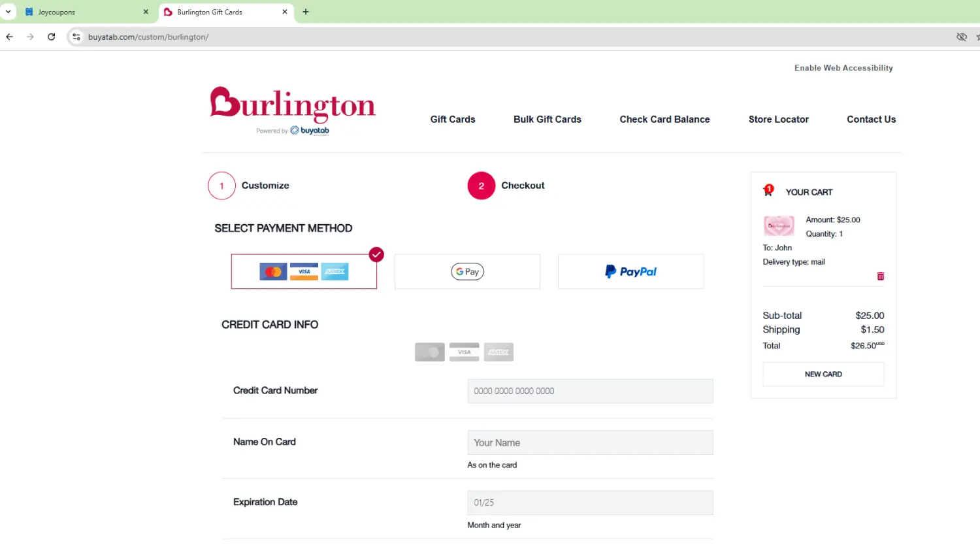Focus the Credit Card Number field
980x549 pixels.
590,391
